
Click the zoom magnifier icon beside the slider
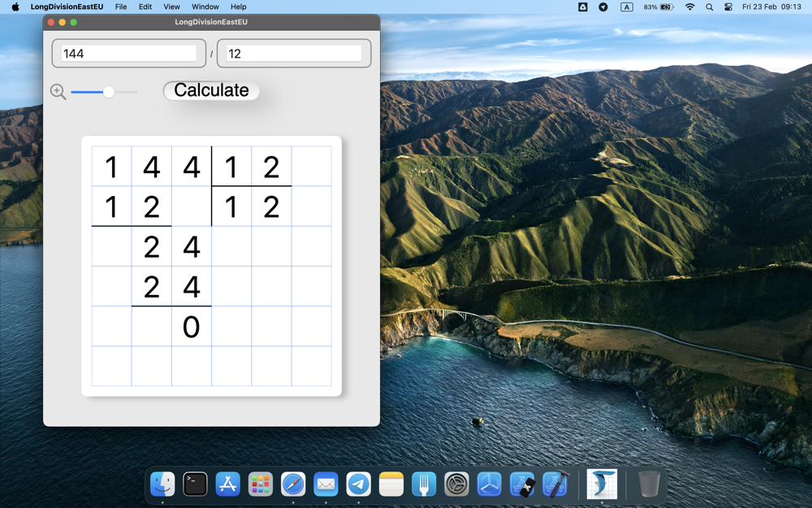[x=58, y=92]
